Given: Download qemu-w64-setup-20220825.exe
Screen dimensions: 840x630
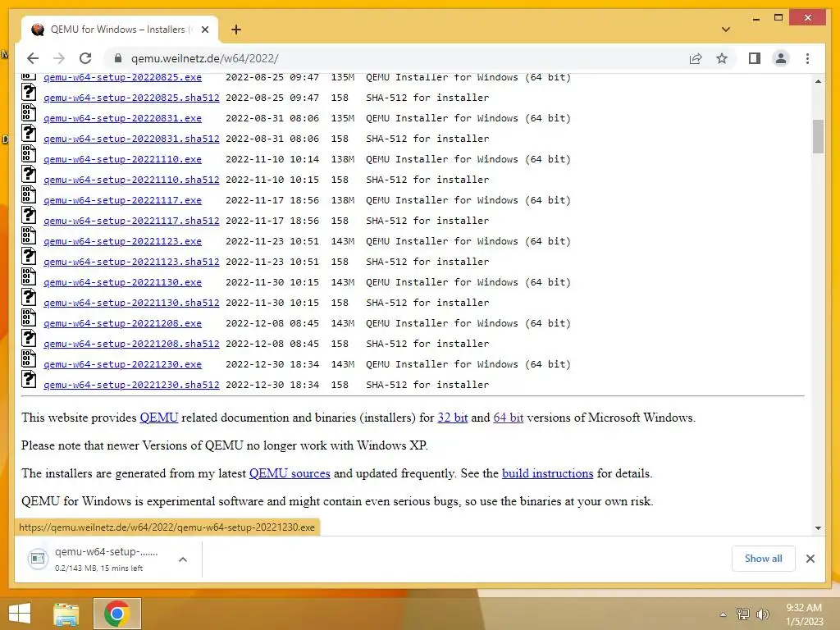Looking at the screenshot, I should (123, 77).
